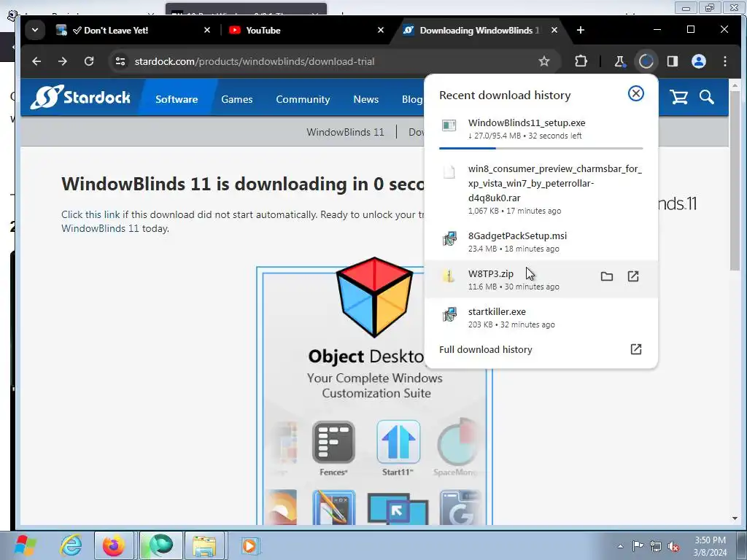Open Windows Media Player on taskbar
This screenshot has height=560, width=747.
(249, 545)
